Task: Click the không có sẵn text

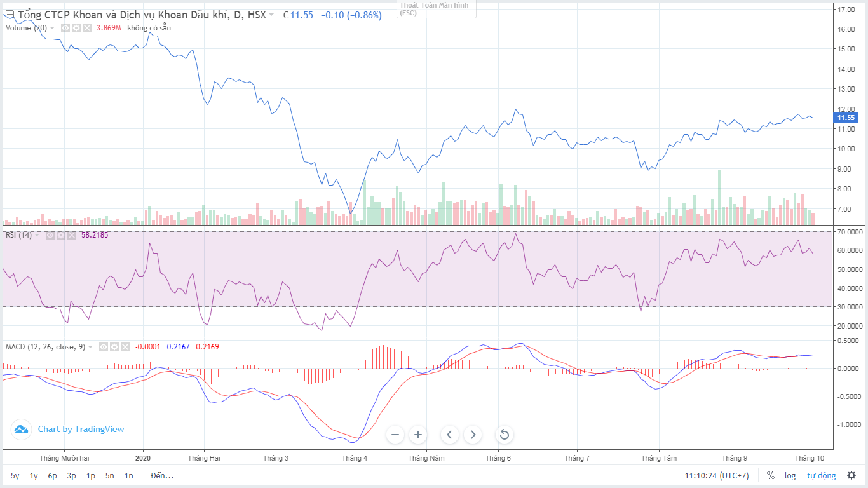Action: [x=149, y=28]
